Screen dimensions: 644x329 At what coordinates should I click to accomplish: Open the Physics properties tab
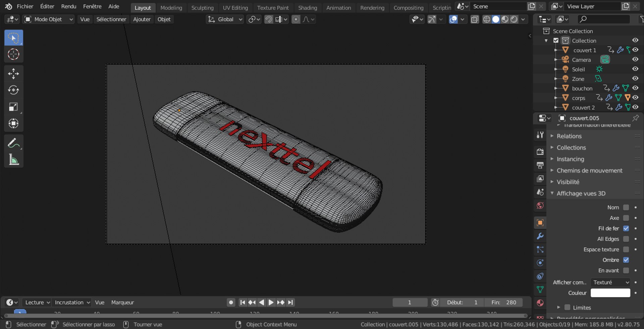pos(540,263)
